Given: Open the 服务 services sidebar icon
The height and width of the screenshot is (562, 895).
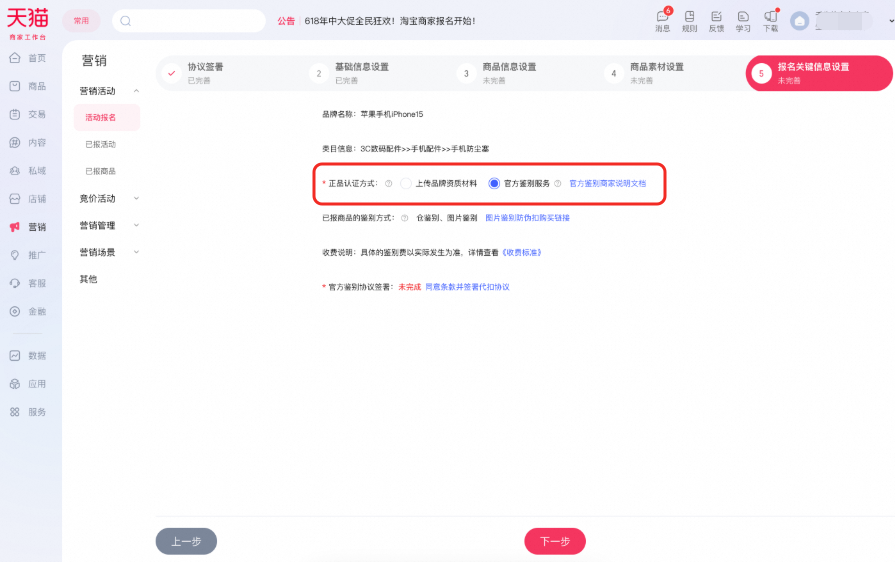Looking at the screenshot, I should pos(15,412).
